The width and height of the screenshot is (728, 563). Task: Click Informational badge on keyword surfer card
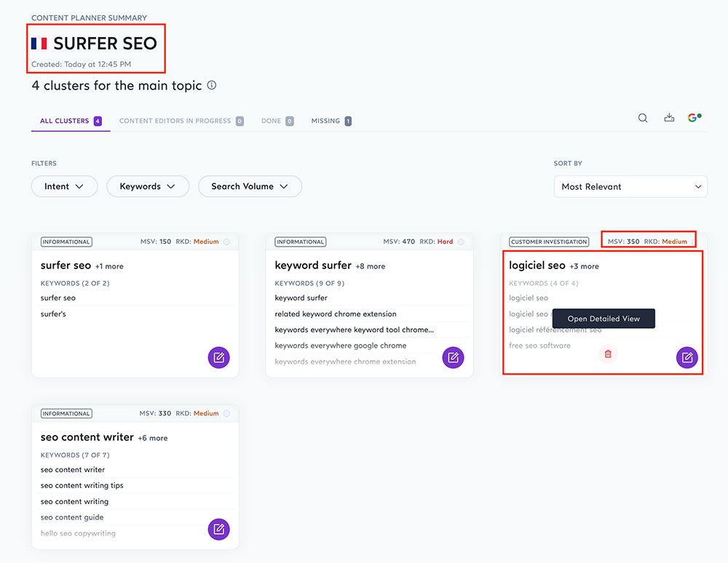point(301,241)
